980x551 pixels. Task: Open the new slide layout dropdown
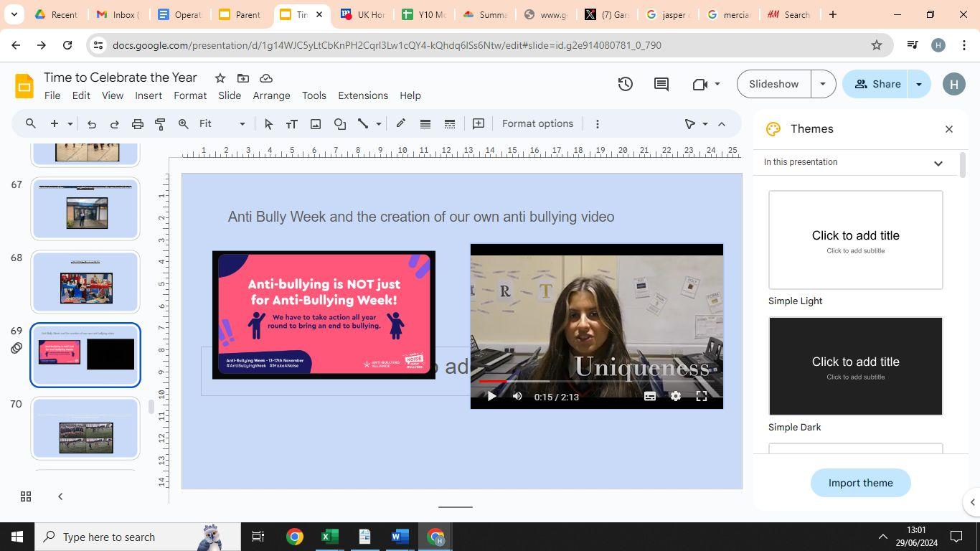[x=70, y=124]
